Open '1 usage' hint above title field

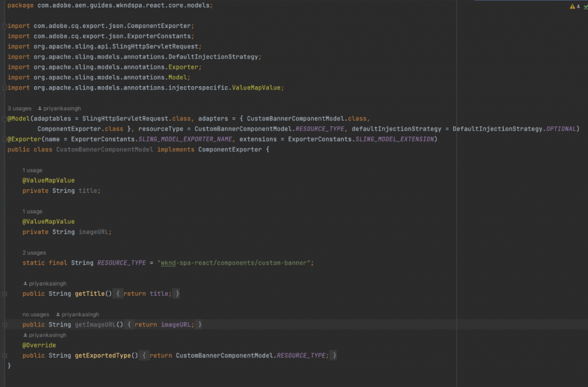(32, 171)
